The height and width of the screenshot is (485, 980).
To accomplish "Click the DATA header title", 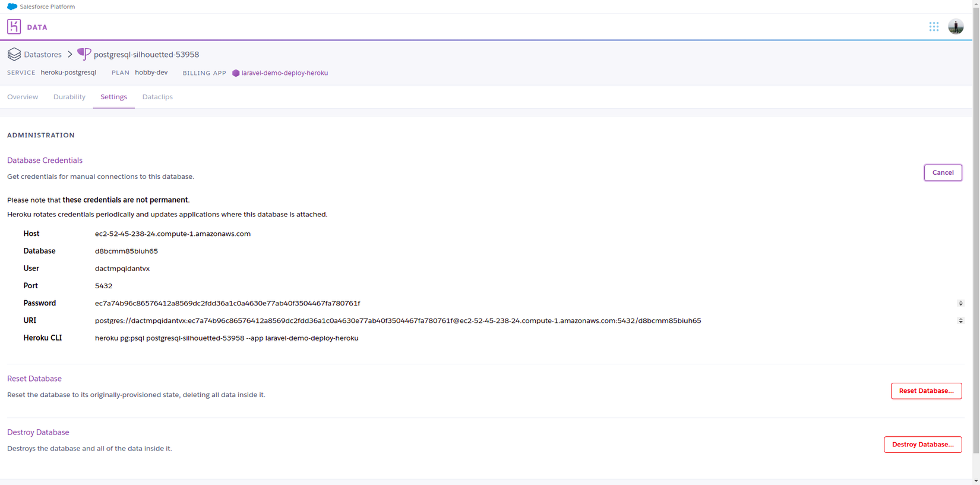I will (37, 27).
